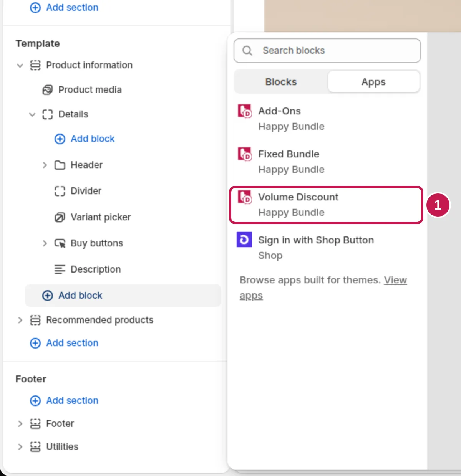
Task: Switch to the Apps tab
Action: point(373,82)
